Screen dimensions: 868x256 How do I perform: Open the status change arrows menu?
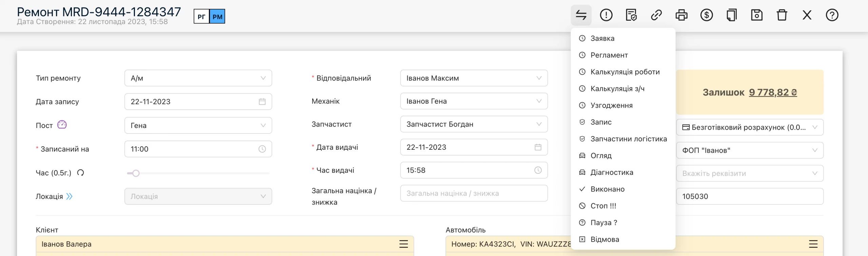[581, 15]
